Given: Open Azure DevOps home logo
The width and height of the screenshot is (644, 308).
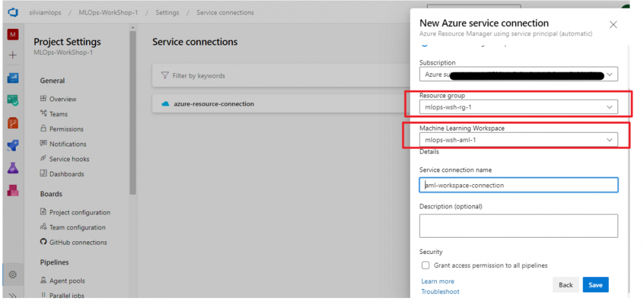Looking at the screenshot, I should (13, 13).
